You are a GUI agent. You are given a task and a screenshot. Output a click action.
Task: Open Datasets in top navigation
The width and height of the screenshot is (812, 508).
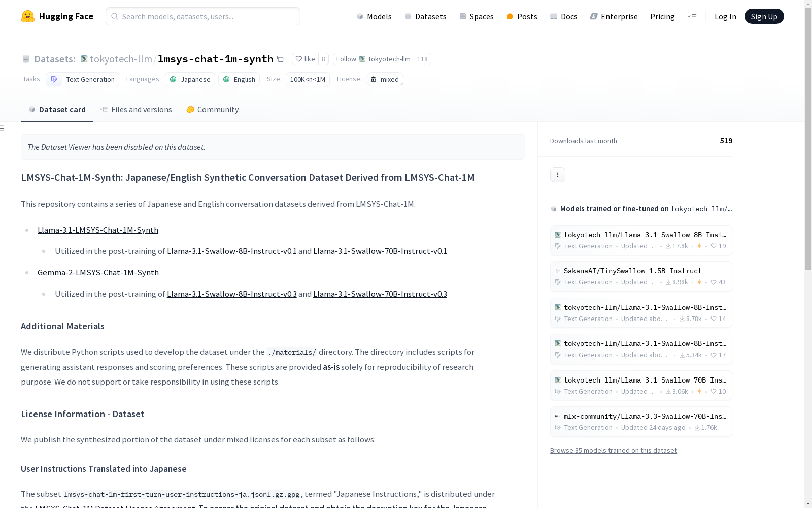(x=425, y=16)
